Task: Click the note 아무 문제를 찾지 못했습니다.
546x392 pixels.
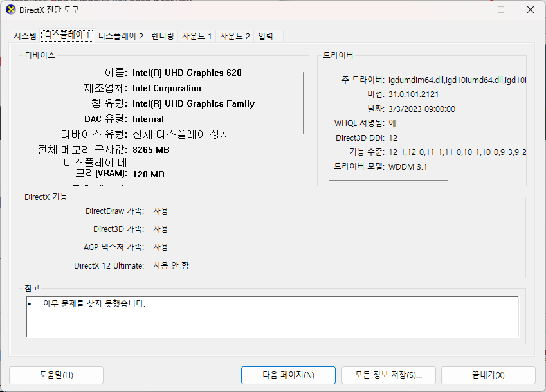Action: [94, 303]
